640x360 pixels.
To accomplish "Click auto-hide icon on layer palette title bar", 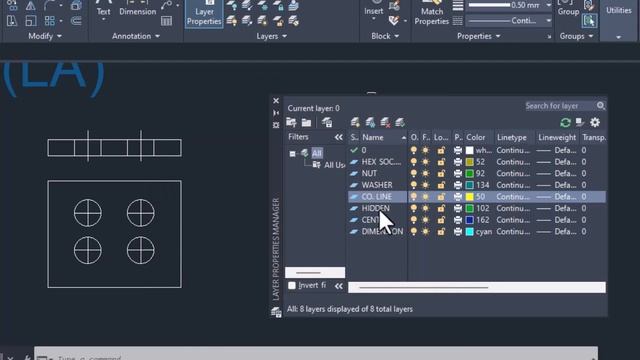I will pyautogui.click(x=276, y=113).
